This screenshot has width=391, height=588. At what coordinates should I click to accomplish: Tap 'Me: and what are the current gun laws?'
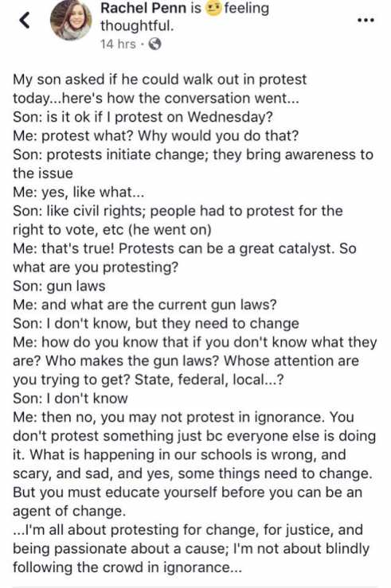tap(144, 305)
